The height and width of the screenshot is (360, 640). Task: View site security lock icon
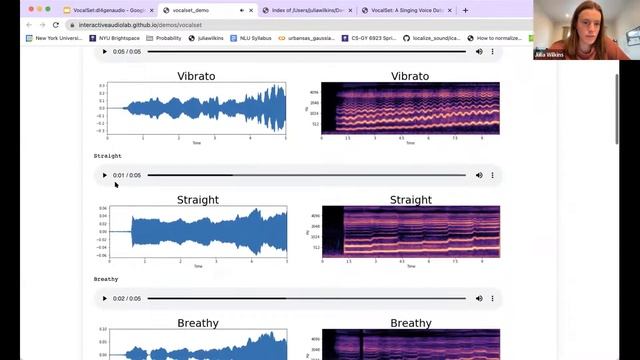tap(72, 25)
